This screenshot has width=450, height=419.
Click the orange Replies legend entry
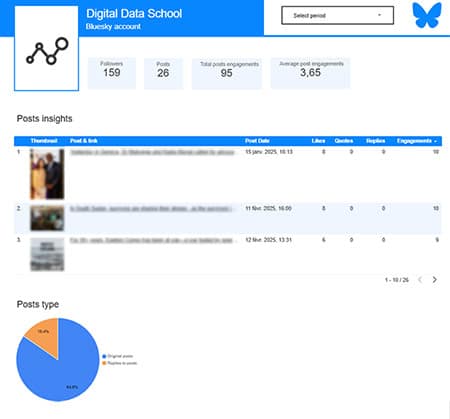[120, 363]
